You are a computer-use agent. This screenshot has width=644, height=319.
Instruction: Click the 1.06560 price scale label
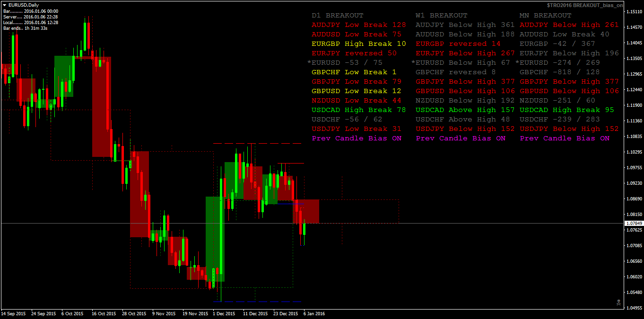tap(634, 261)
